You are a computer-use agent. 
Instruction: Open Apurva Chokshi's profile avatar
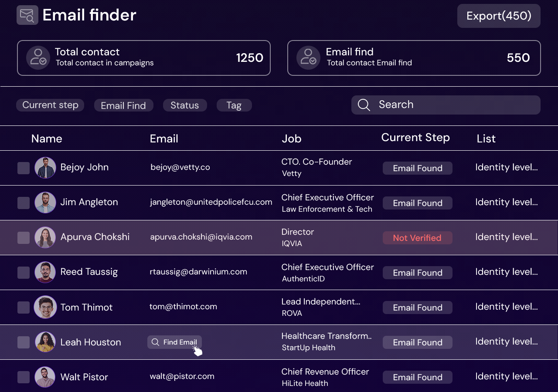45,237
